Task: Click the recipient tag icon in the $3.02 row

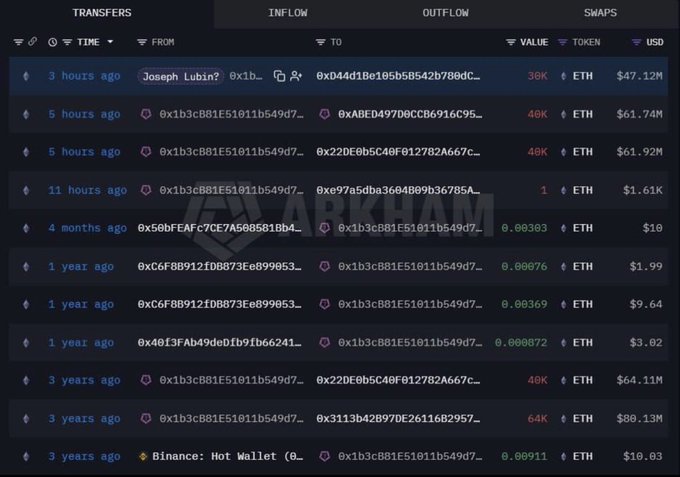Action: click(x=324, y=343)
